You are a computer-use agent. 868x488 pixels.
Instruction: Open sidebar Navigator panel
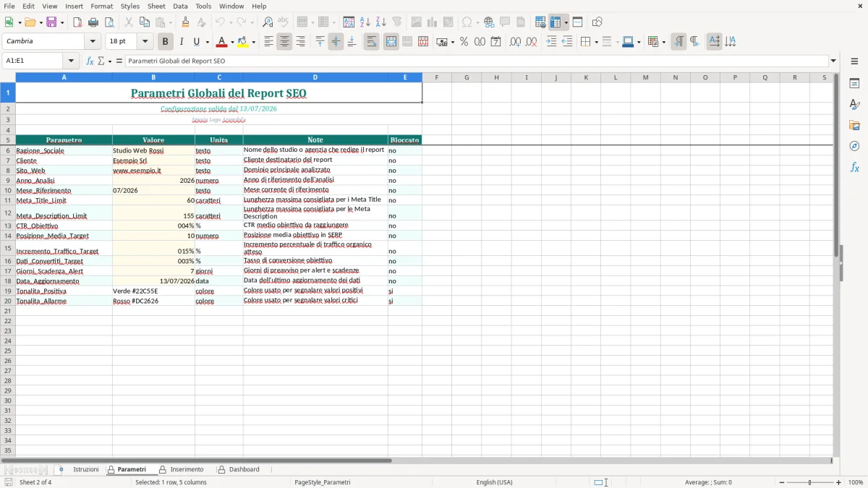(x=854, y=147)
